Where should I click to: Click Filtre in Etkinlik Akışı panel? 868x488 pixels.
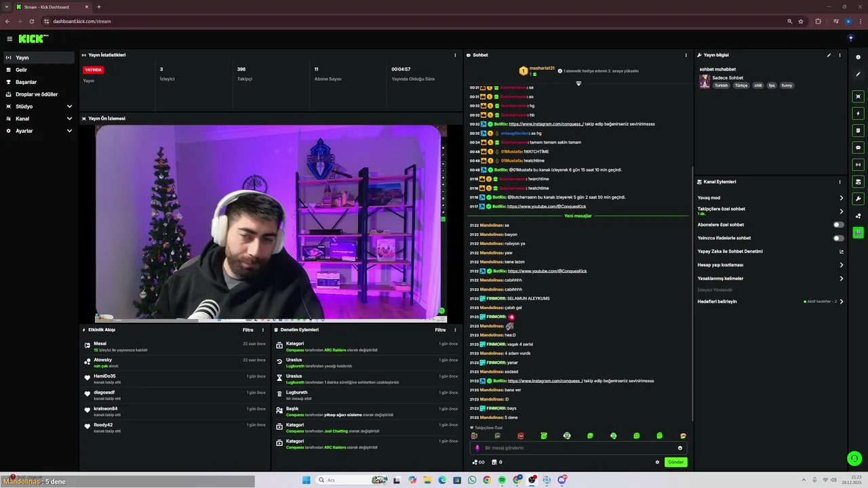coord(248,330)
